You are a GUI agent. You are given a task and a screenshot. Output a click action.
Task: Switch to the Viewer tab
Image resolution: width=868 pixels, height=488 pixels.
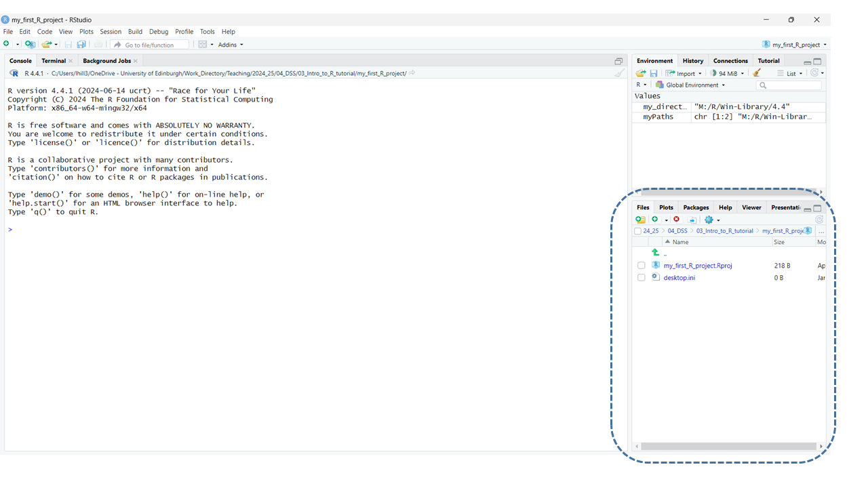coord(751,207)
